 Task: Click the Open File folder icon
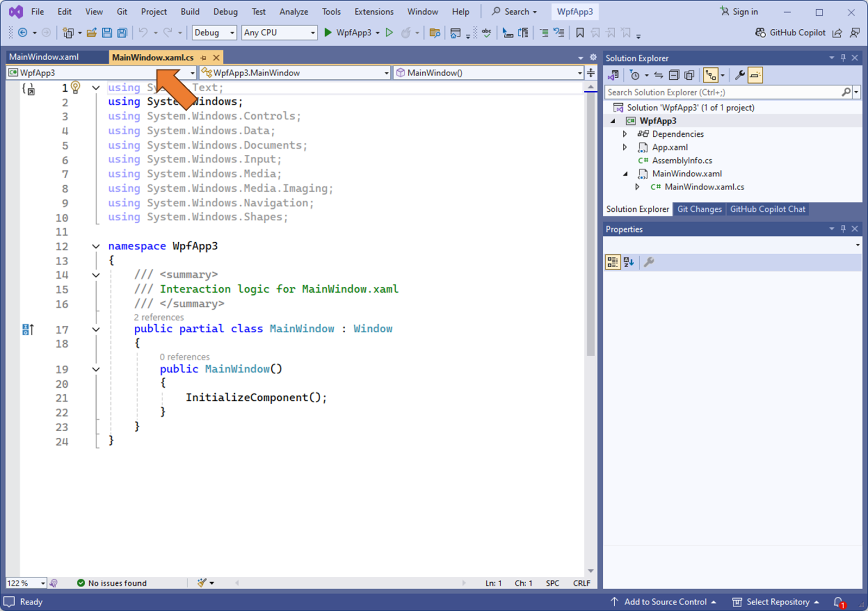[92, 33]
